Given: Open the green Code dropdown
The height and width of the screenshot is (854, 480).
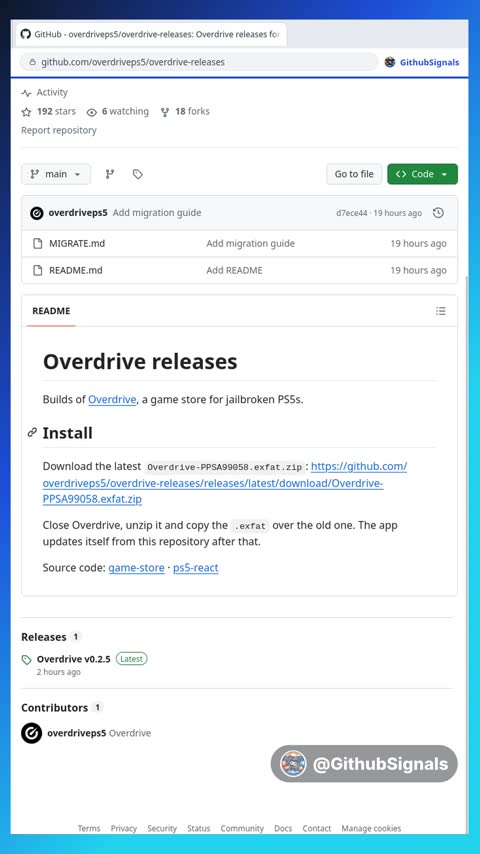Looking at the screenshot, I should 422,174.
